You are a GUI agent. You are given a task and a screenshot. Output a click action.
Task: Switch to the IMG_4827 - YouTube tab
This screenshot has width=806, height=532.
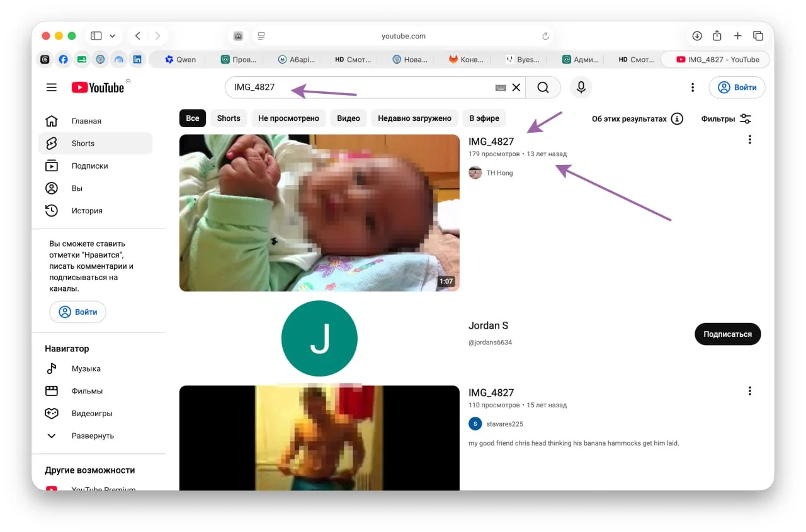(717, 60)
